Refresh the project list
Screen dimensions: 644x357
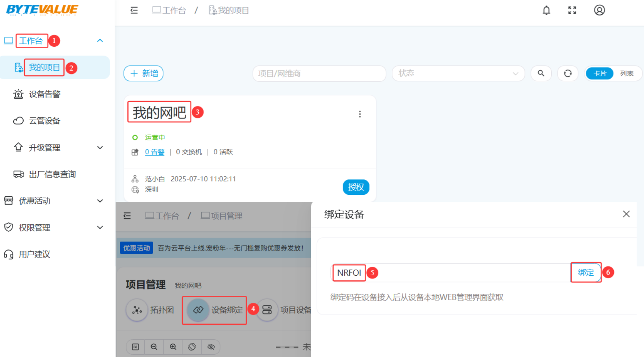tap(567, 73)
